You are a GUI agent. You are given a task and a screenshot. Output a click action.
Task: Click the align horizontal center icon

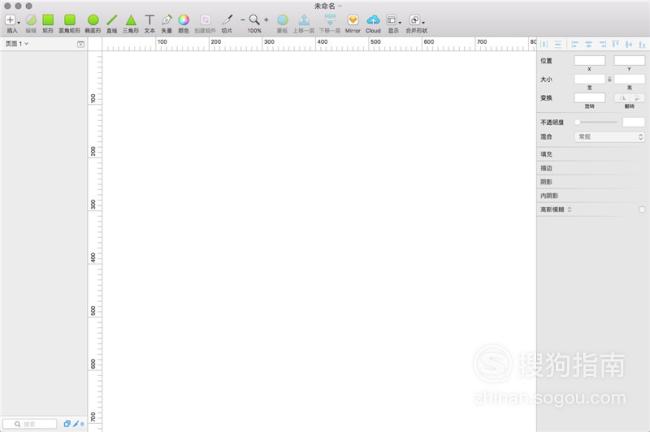(588, 44)
